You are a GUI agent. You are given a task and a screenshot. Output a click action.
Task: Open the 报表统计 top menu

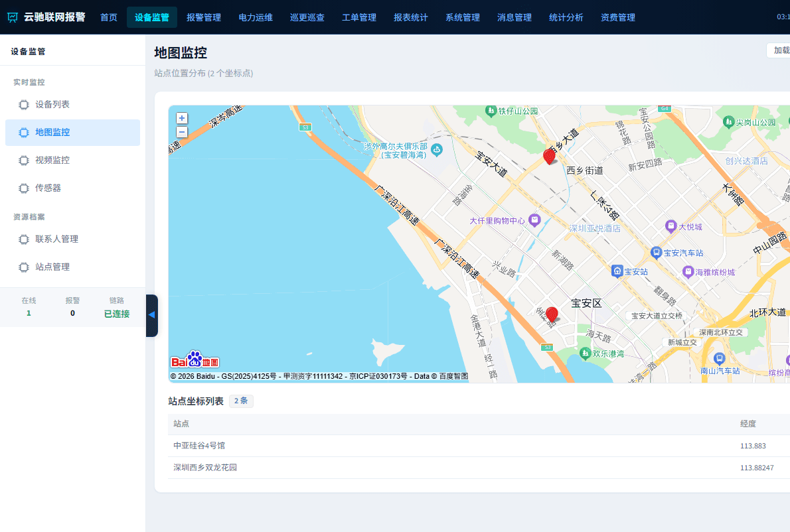point(411,18)
